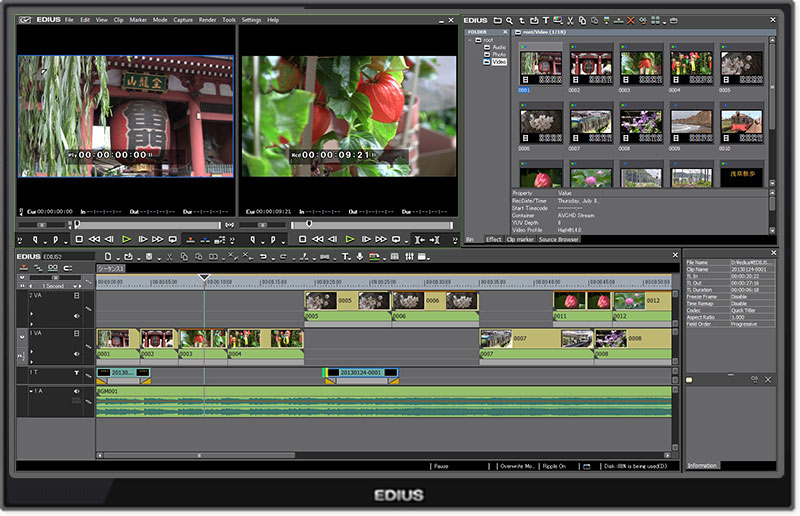The width and height of the screenshot is (800, 516).
Task: Open the Capture menu
Action: tap(183, 20)
